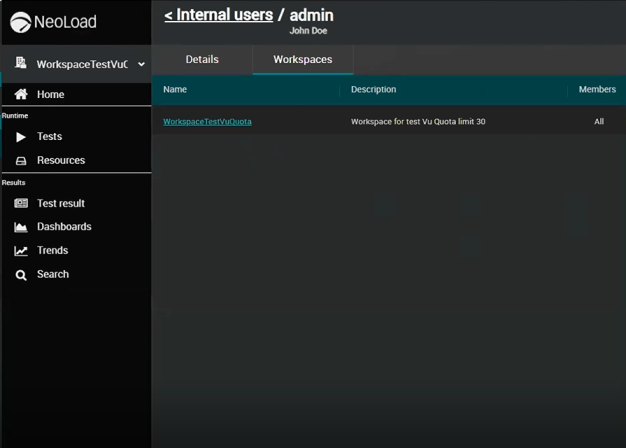This screenshot has width=626, height=448.
Task: Expand the workspace selector chevron
Action: pos(141,65)
